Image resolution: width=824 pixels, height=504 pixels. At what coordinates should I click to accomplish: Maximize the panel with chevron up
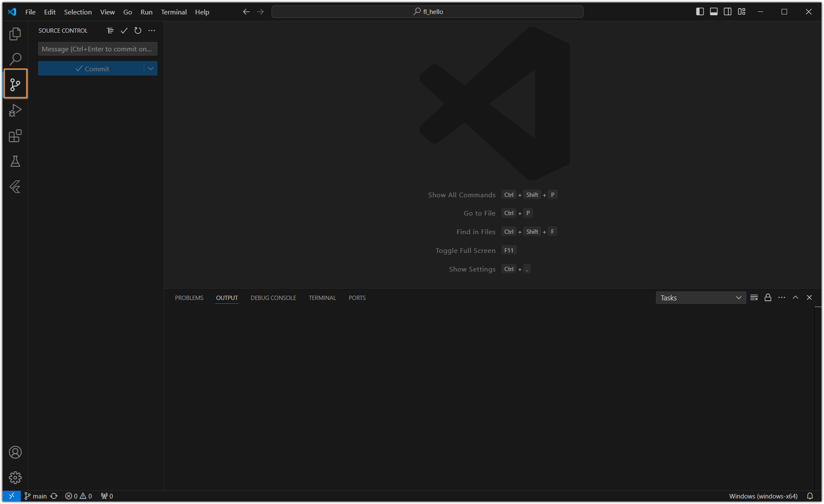(796, 298)
